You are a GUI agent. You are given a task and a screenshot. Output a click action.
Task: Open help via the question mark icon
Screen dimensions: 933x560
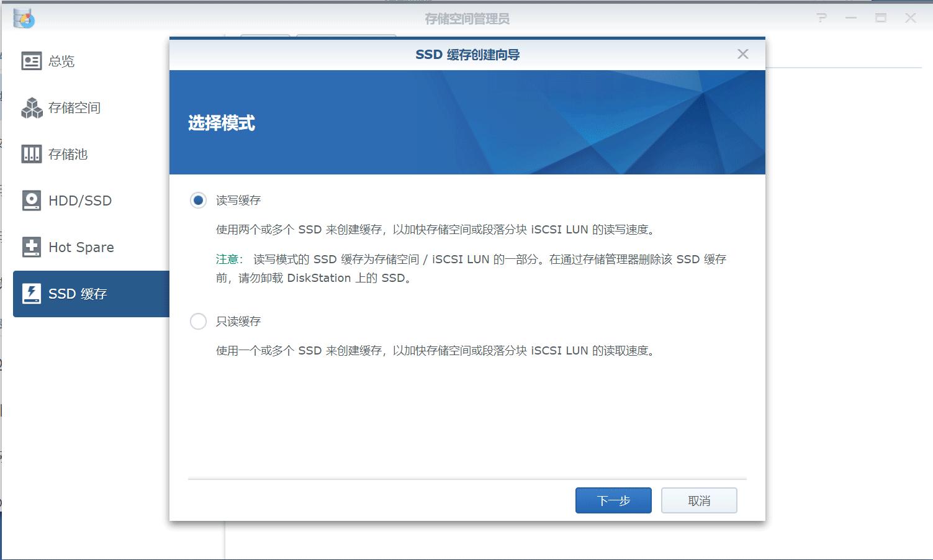821,19
